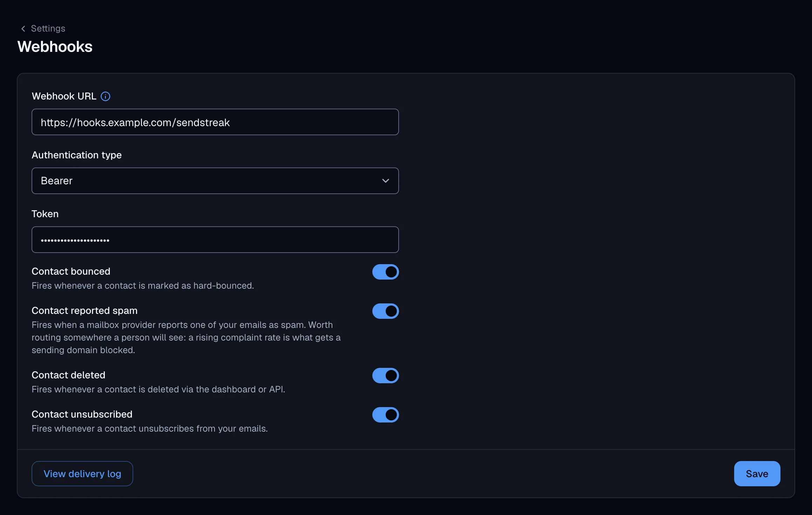Click the back chevron beside Settings
Image resolution: width=812 pixels, height=515 pixels.
pos(23,29)
